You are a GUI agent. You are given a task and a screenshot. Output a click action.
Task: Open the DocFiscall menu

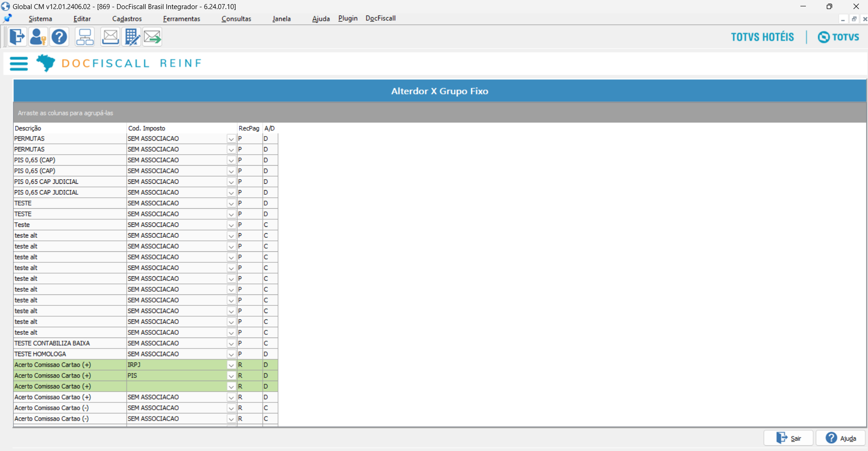point(380,18)
